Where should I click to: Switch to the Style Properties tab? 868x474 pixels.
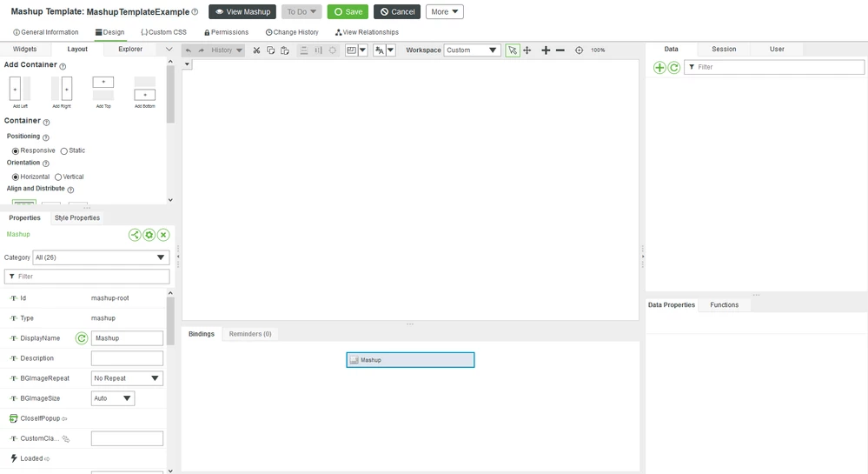click(77, 218)
